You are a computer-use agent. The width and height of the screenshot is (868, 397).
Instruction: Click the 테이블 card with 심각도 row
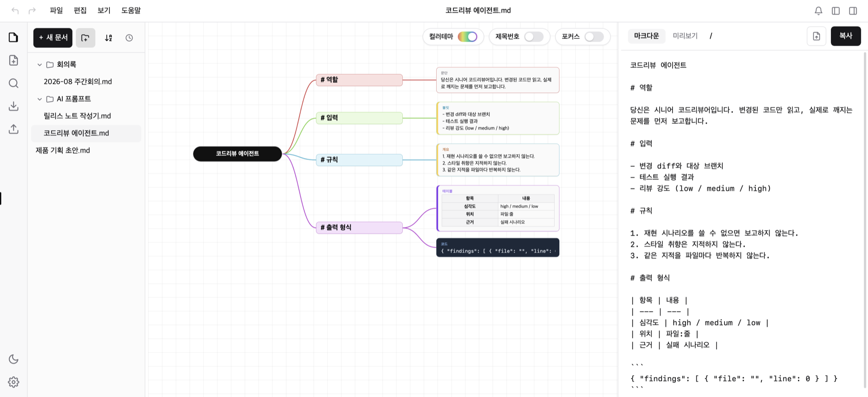(x=498, y=208)
